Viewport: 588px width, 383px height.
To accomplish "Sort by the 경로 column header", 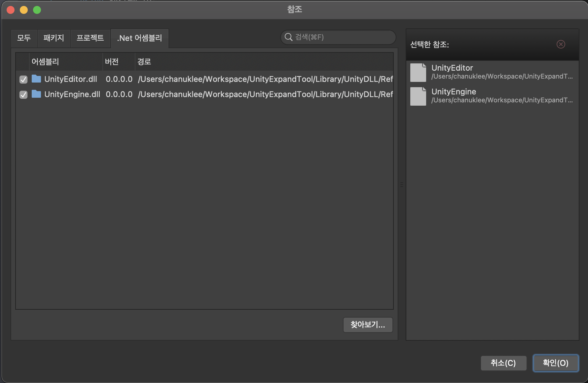I will [264, 62].
